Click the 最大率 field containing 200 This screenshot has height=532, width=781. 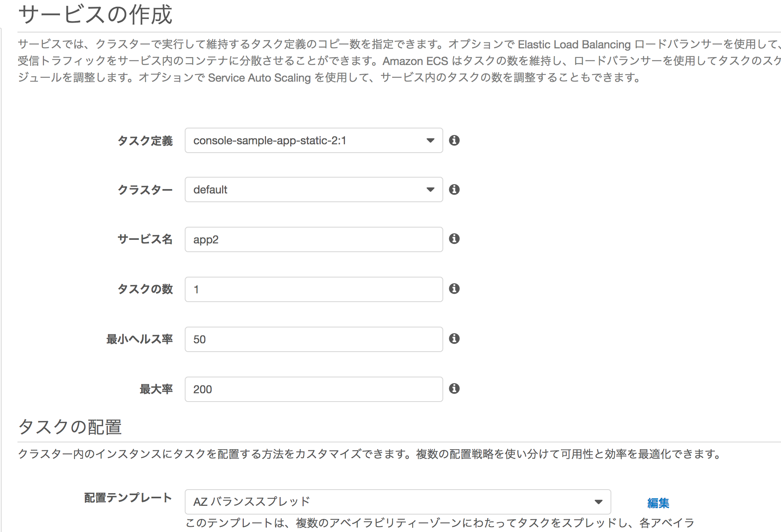pyautogui.click(x=313, y=389)
